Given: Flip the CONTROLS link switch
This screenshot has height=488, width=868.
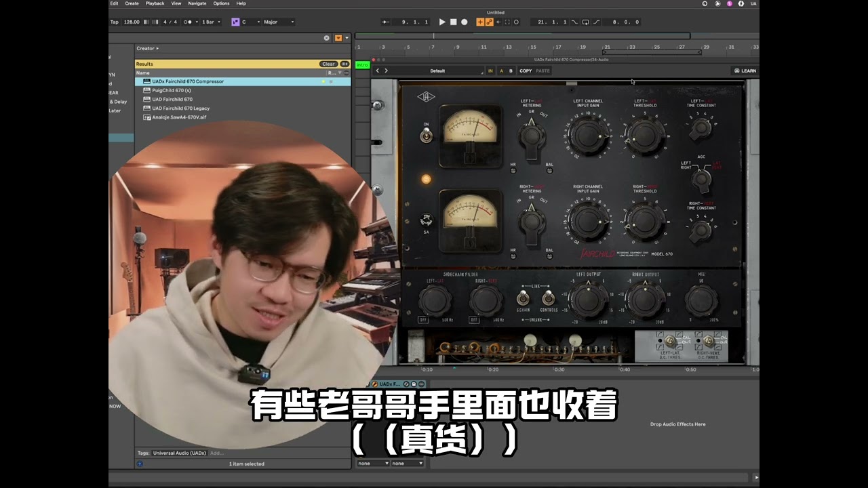Looking at the screenshot, I should [549, 298].
